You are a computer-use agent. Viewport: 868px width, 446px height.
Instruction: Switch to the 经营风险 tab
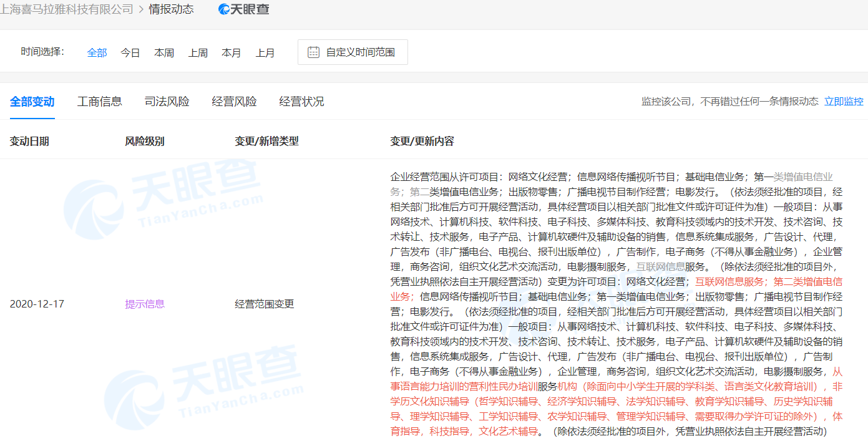(x=235, y=102)
